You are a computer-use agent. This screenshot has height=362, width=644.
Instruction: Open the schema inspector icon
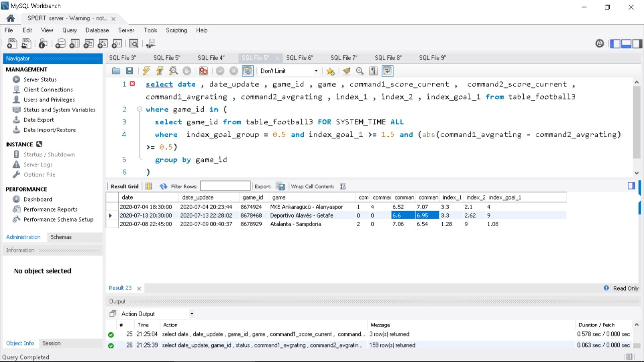point(43,44)
